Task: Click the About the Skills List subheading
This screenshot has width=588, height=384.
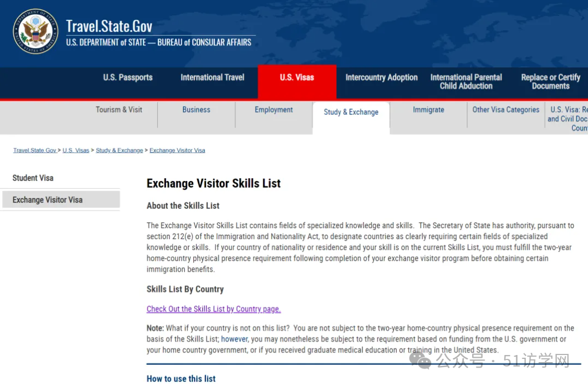Action: click(183, 206)
